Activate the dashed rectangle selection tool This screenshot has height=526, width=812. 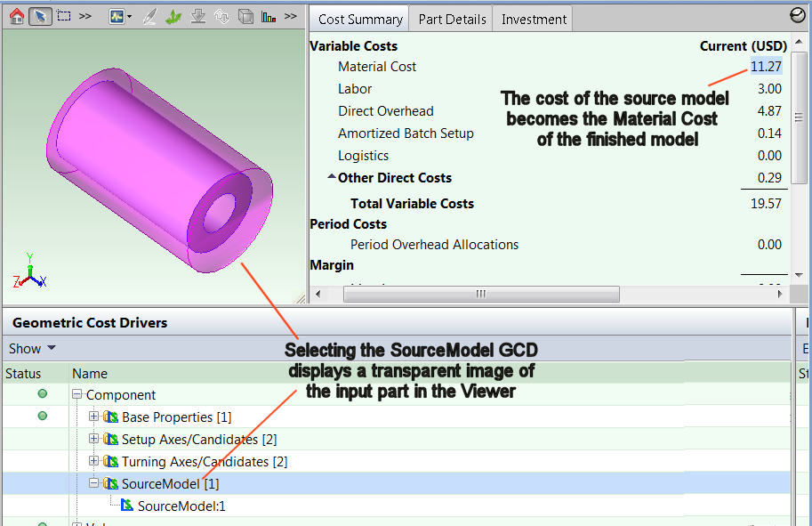click(x=64, y=16)
